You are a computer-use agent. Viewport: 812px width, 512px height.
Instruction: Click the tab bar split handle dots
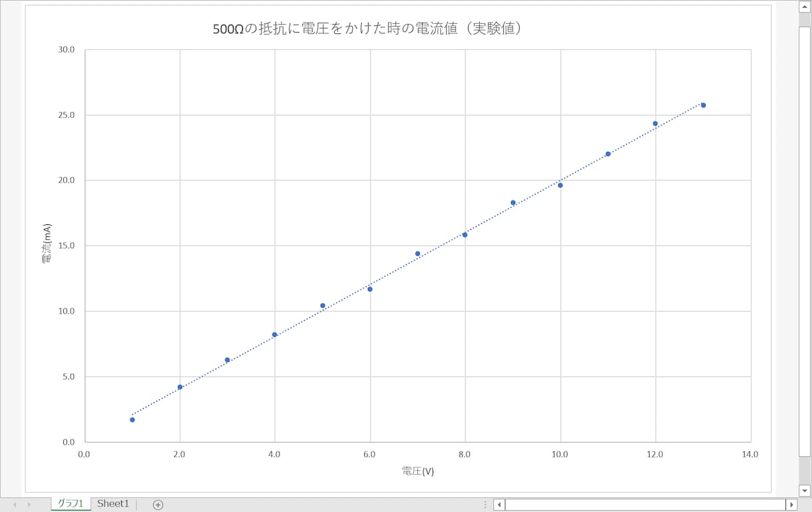[485, 505]
